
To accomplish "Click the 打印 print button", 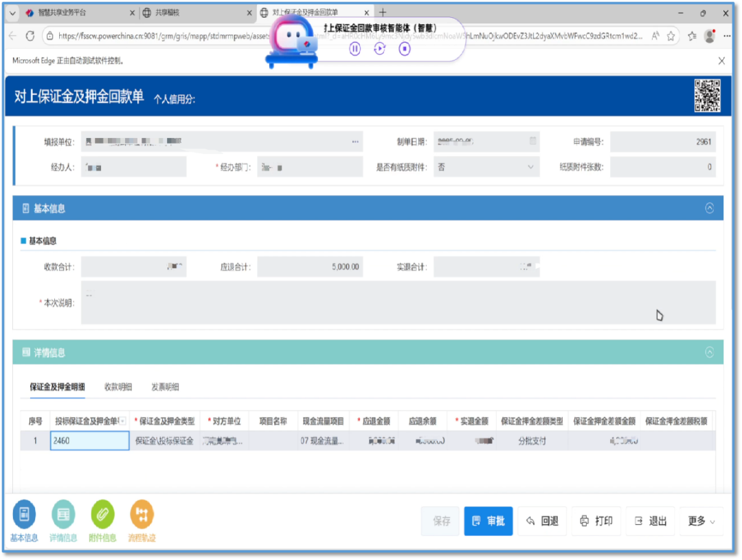I will [x=597, y=522].
